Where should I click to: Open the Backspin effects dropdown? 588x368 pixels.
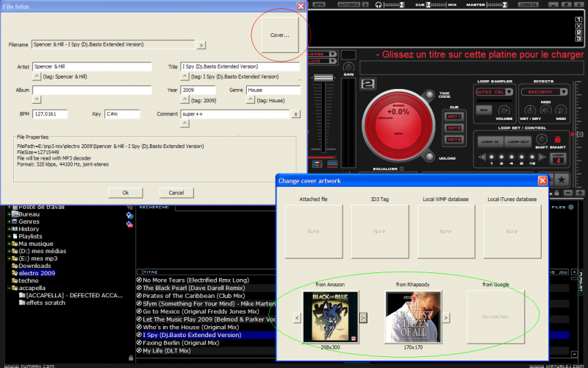click(x=564, y=92)
